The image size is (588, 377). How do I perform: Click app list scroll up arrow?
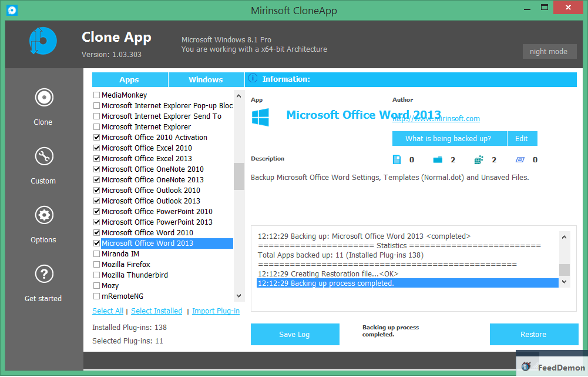point(239,96)
